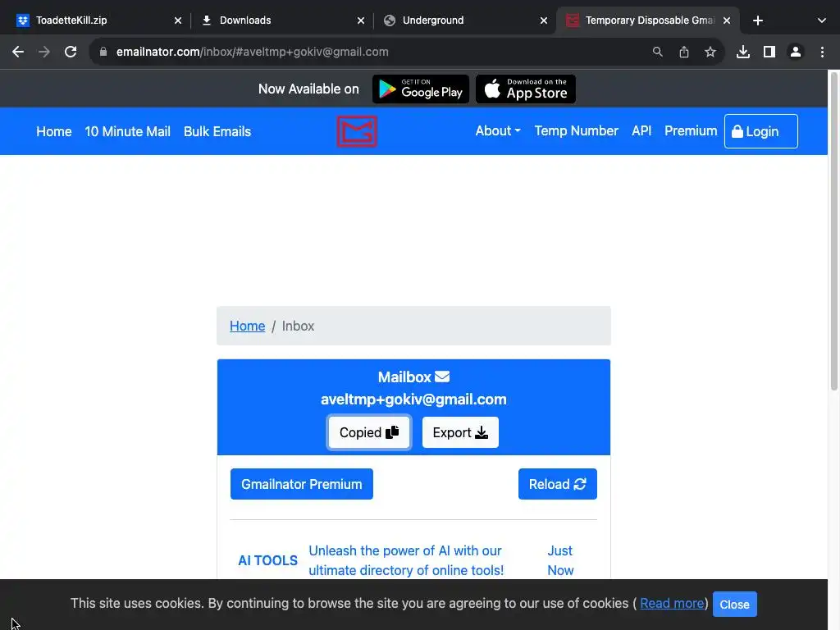Open Chrome three-dot menu
Screen dimensions: 840x630
822,52
